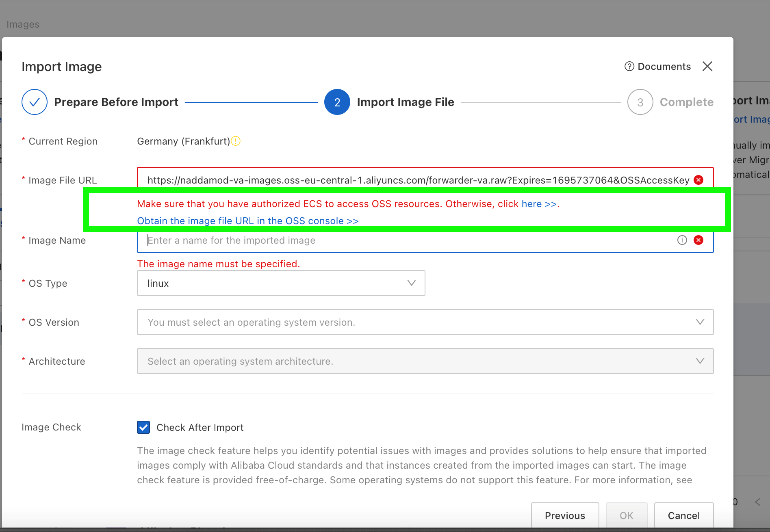Open the Architecture dropdown

click(425, 361)
